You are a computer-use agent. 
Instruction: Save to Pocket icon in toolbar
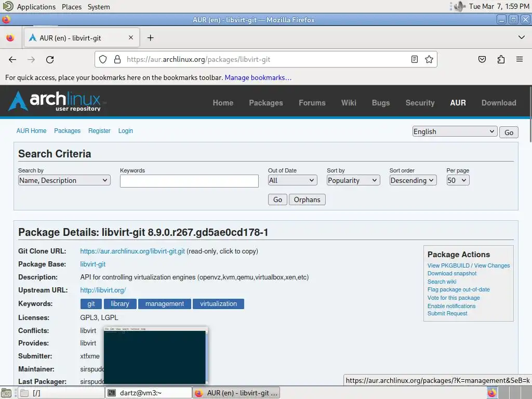click(482, 59)
